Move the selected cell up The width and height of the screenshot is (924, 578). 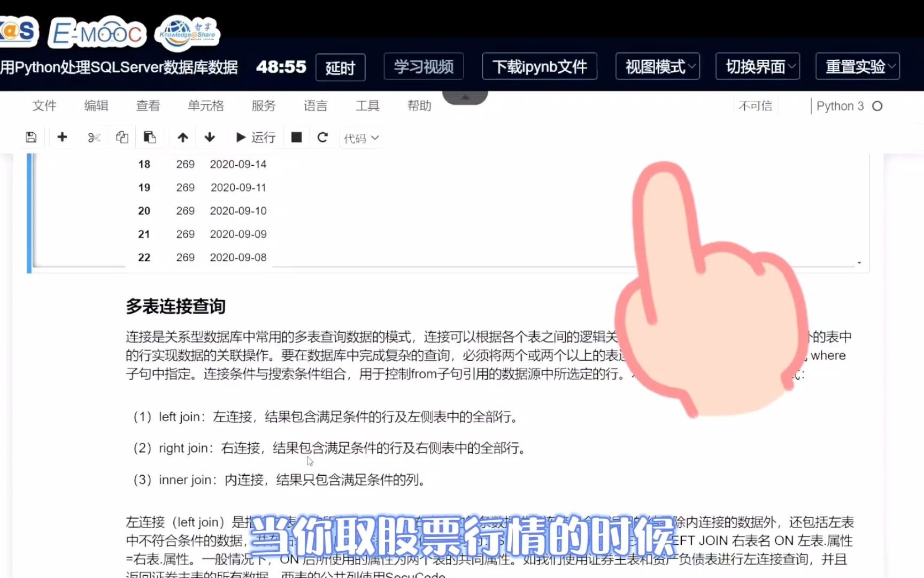pos(182,137)
